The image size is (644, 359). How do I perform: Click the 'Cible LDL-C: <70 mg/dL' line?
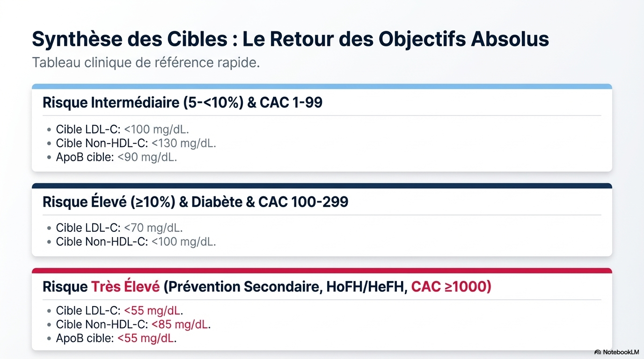119,228
